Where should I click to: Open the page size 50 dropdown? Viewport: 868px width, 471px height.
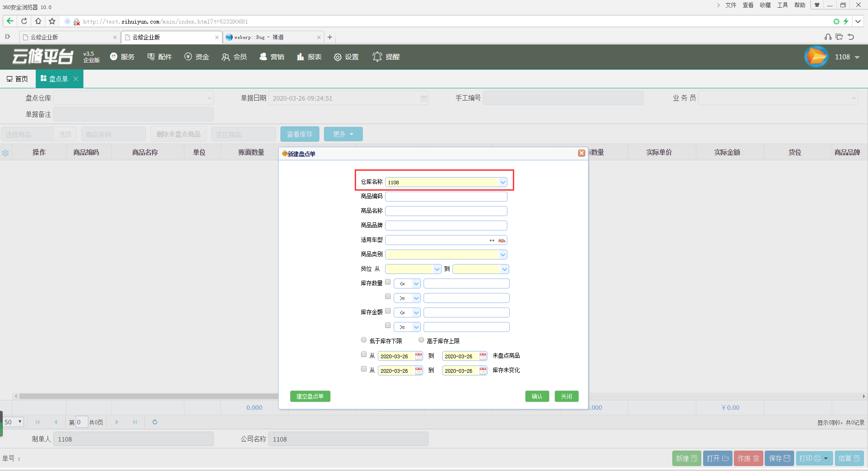[x=13, y=422]
